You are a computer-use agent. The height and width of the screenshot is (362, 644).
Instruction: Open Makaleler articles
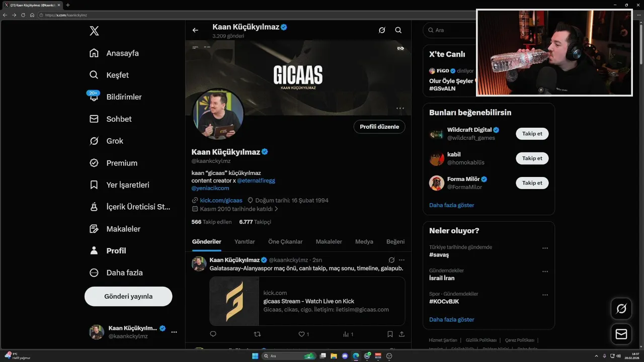115,229
